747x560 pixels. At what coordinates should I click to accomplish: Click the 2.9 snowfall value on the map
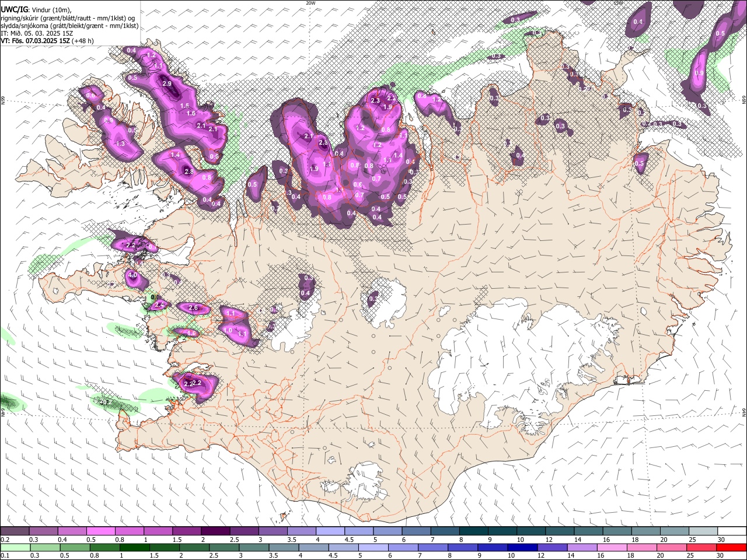[x=167, y=84]
